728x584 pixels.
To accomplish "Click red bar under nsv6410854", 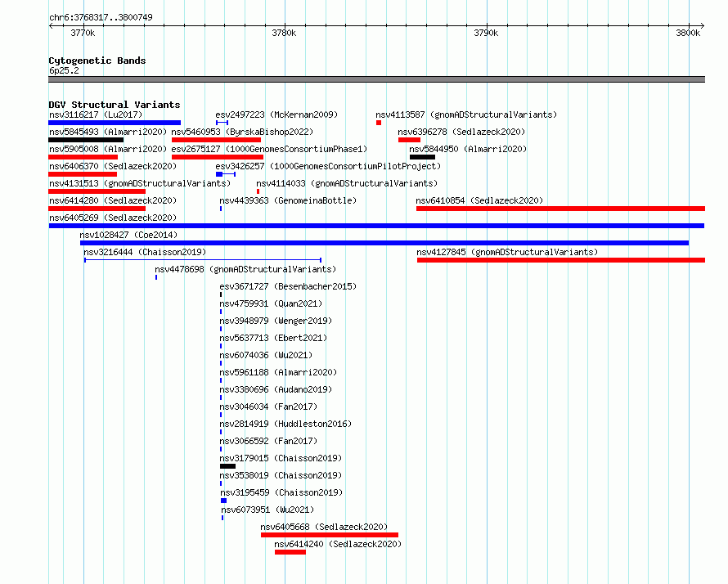I will click(560, 209).
